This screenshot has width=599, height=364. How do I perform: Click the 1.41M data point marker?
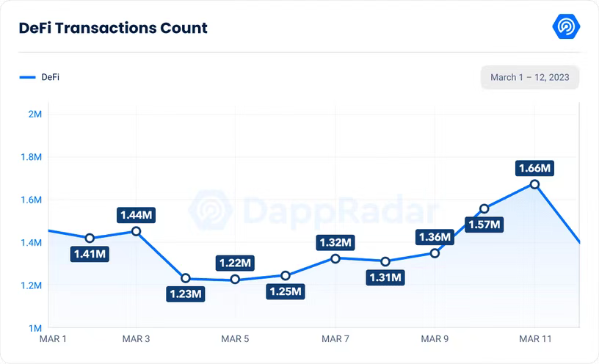pos(90,238)
